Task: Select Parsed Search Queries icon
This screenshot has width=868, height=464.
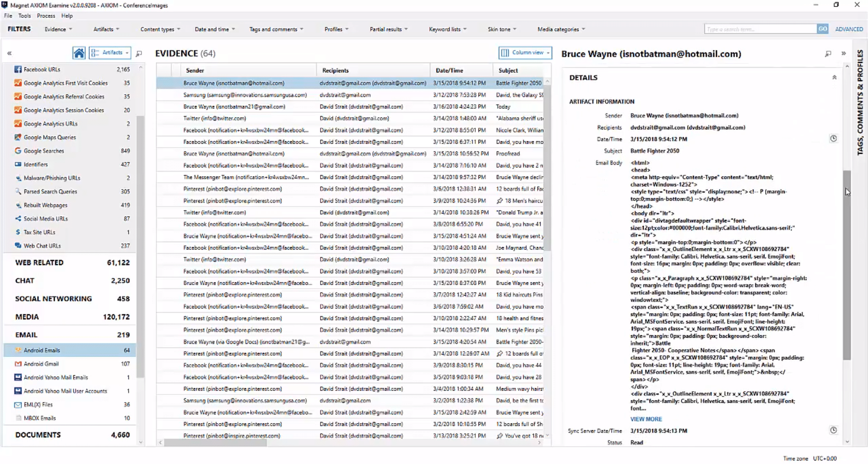Action: [18, 191]
